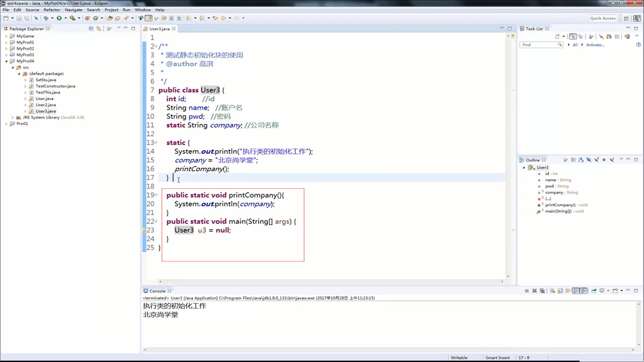Screen dimensions: 644x362
Task: Click the Task List help question icon
Action: [x=638, y=45]
